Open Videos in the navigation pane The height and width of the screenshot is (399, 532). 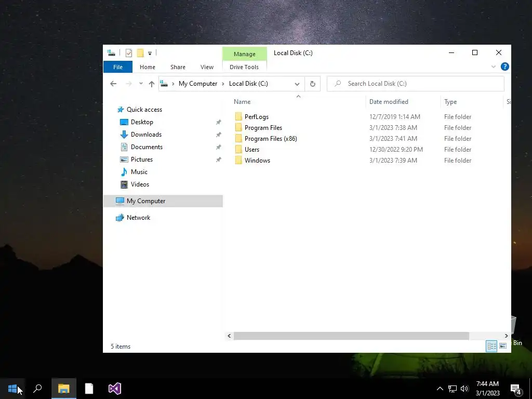[140, 184]
